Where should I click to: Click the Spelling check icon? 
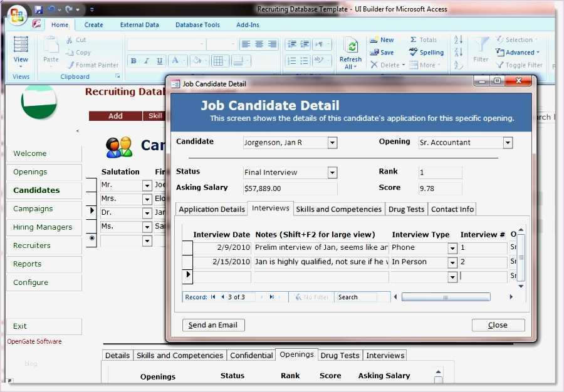pos(414,52)
